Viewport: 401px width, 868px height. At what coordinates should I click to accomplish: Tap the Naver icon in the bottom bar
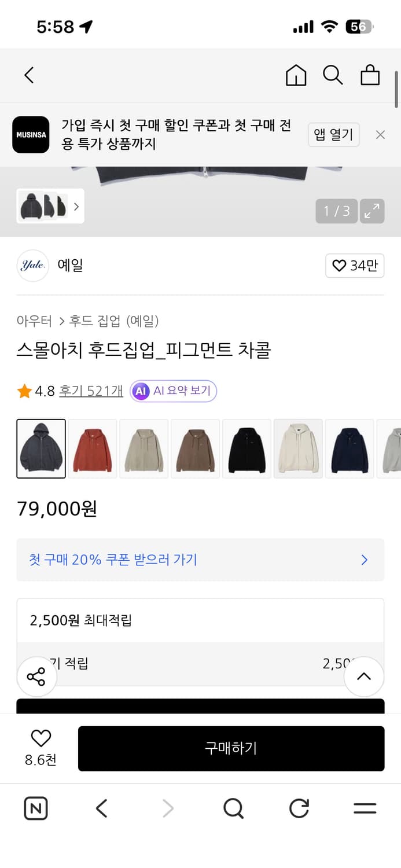35,808
